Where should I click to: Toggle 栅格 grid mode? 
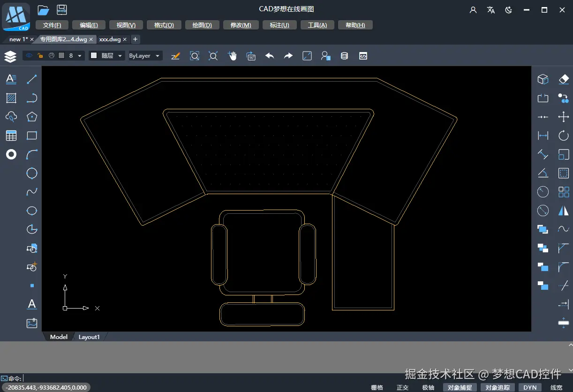pos(377,387)
